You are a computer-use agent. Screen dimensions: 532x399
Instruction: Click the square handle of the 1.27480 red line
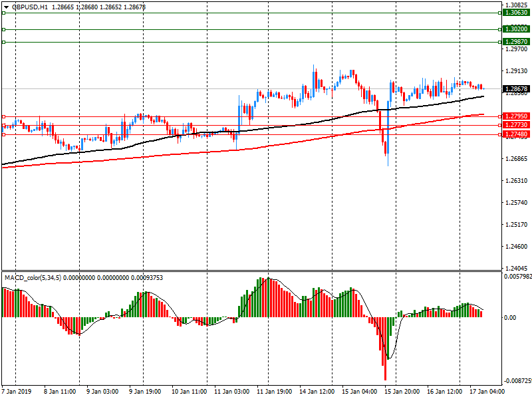(x=3, y=134)
